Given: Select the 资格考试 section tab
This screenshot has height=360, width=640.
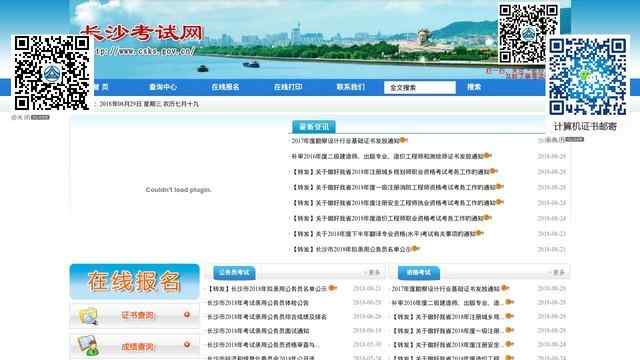Looking at the screenshot, I should pos(419,272).
